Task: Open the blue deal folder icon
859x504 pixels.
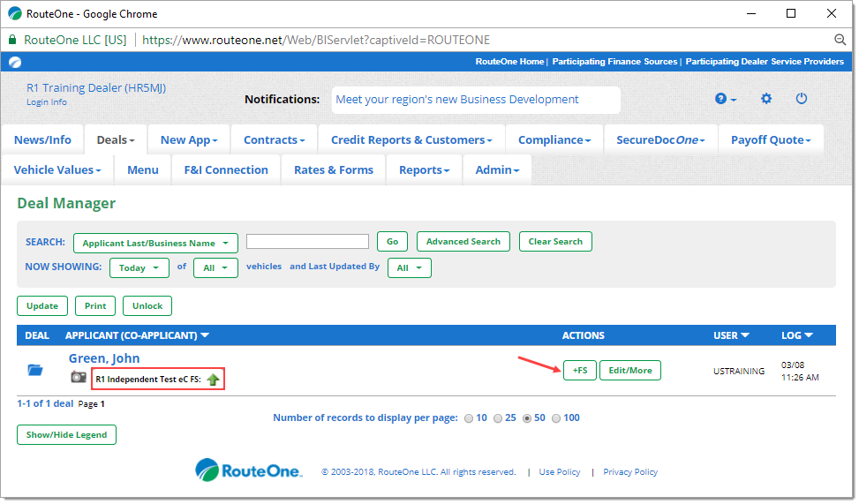Action: pyautogui.click(x=35, y=371)
